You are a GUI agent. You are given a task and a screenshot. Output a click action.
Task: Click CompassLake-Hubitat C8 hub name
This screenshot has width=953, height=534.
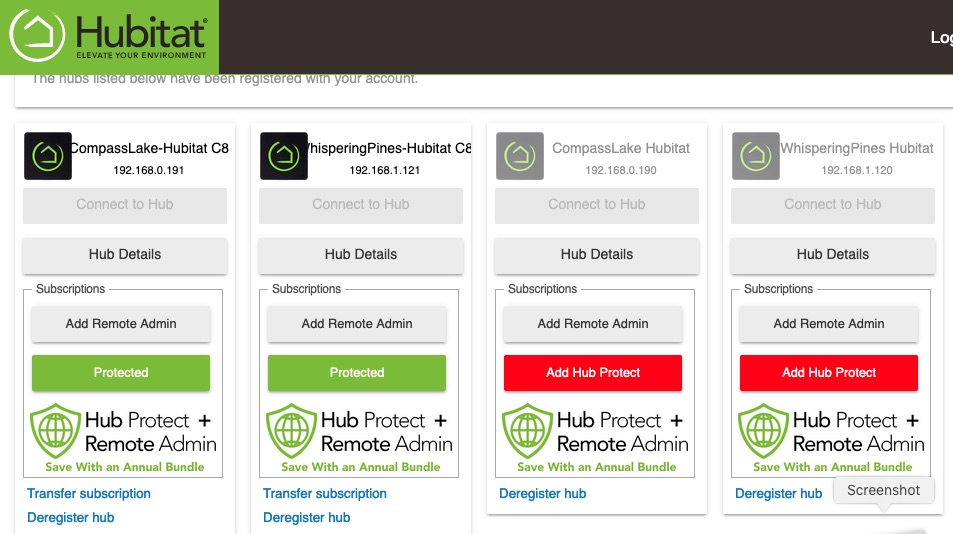pyautogui.click(x=150, y=148)
